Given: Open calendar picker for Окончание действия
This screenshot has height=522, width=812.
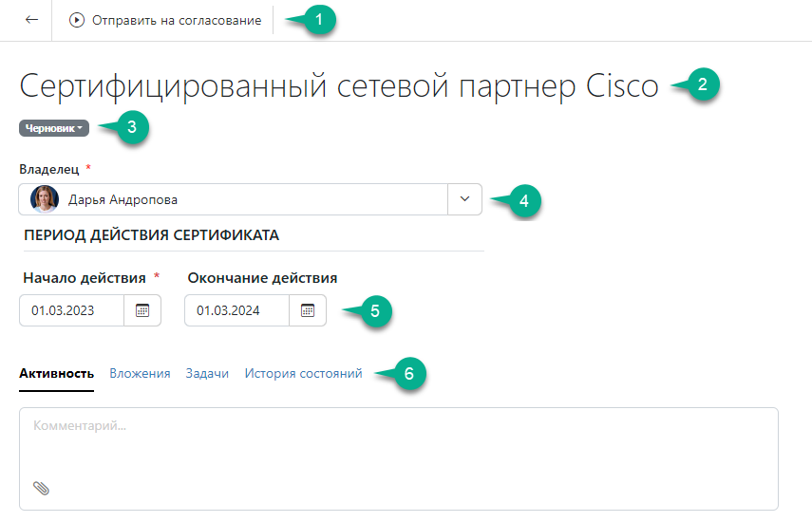Looking at the screenshot, I should [x=308, y=310].
